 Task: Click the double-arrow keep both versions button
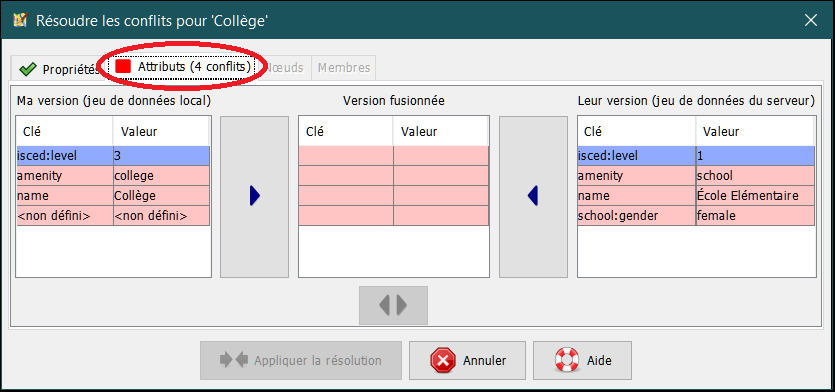click(393, 305)
